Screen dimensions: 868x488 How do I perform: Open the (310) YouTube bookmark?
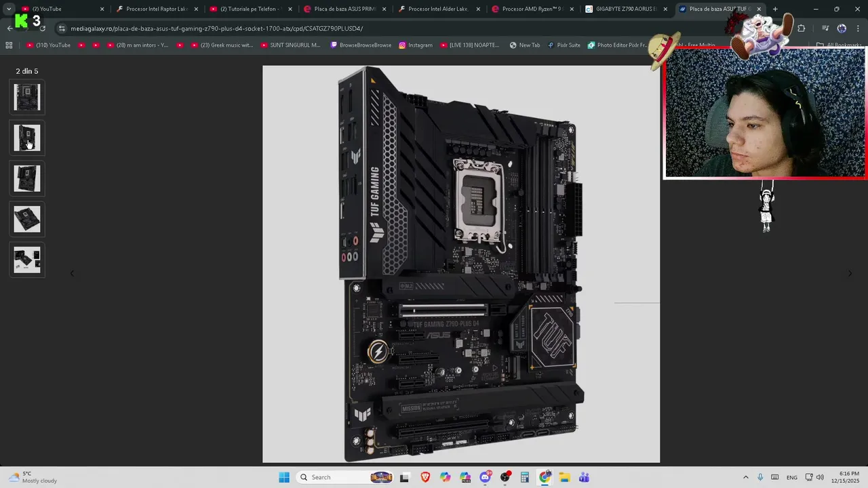(x=48, y=45)
